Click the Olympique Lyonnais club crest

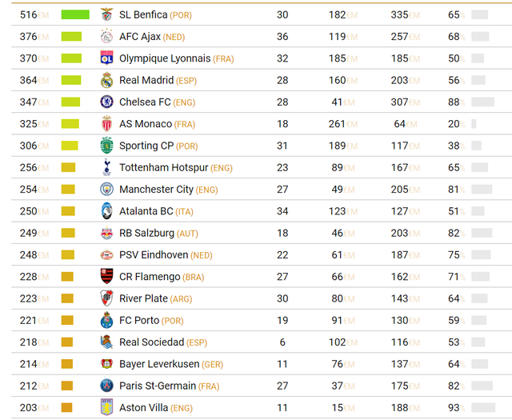pos(106,58)
